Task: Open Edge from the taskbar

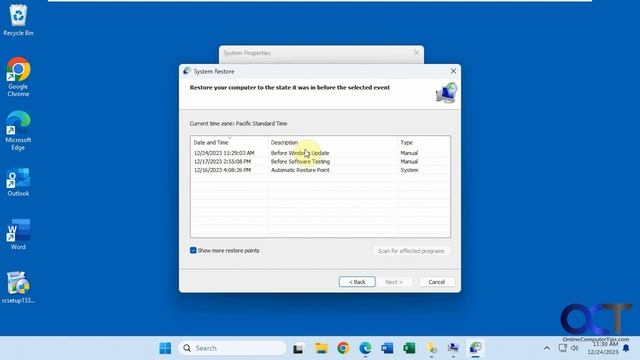Action: (365, 348)
